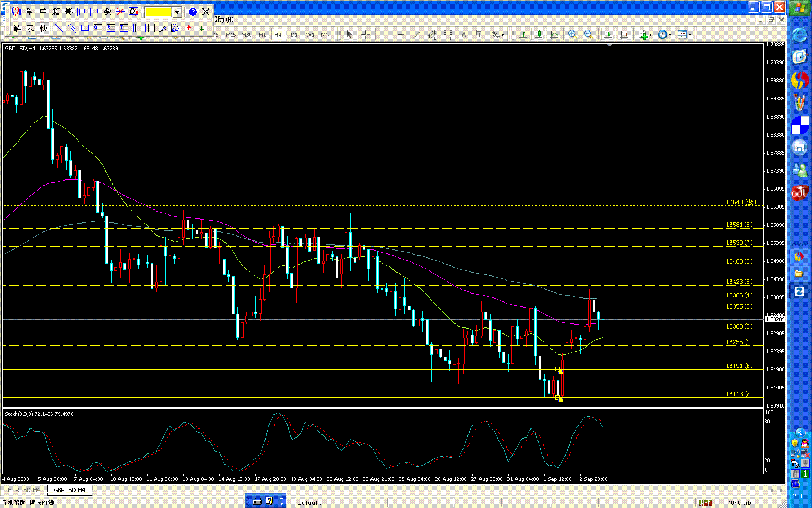Switch to bar chart display

pos(523,34)
